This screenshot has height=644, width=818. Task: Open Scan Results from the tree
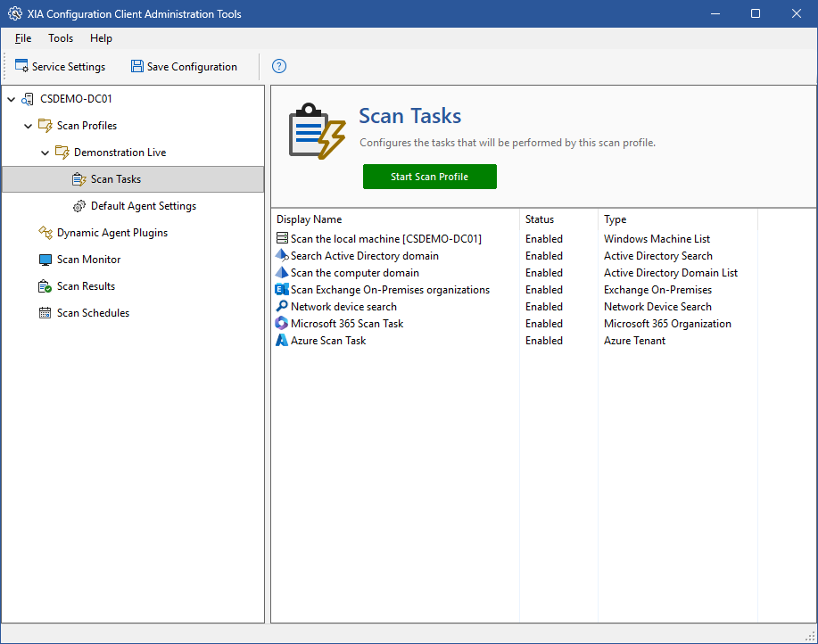click(x=86, y=286)
